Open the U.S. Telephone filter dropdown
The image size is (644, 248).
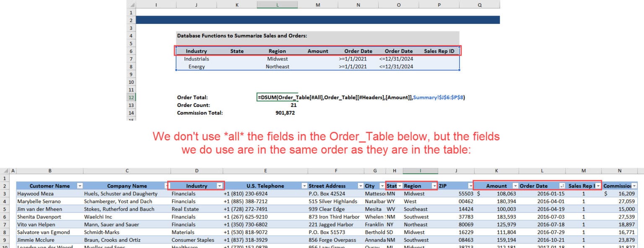pyautogui.click(x=304, y=186)
